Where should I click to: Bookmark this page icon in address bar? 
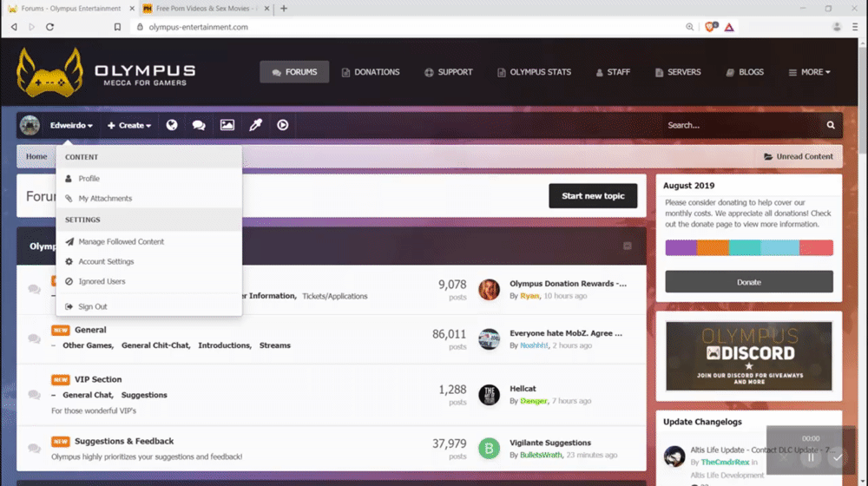[x=117, y=27]
